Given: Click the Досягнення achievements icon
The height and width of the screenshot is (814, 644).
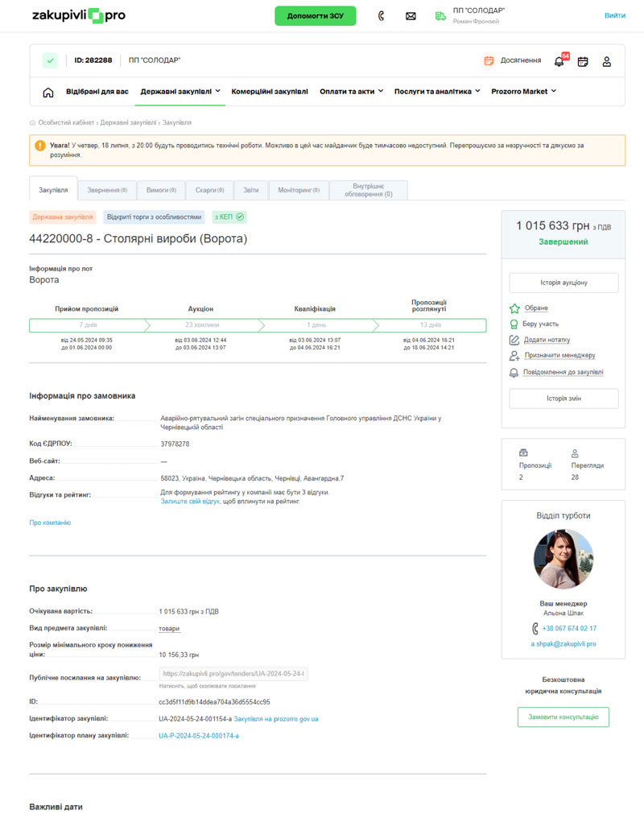Looking at the screenshot, I should pyautogui.click(x=489, y=60).
